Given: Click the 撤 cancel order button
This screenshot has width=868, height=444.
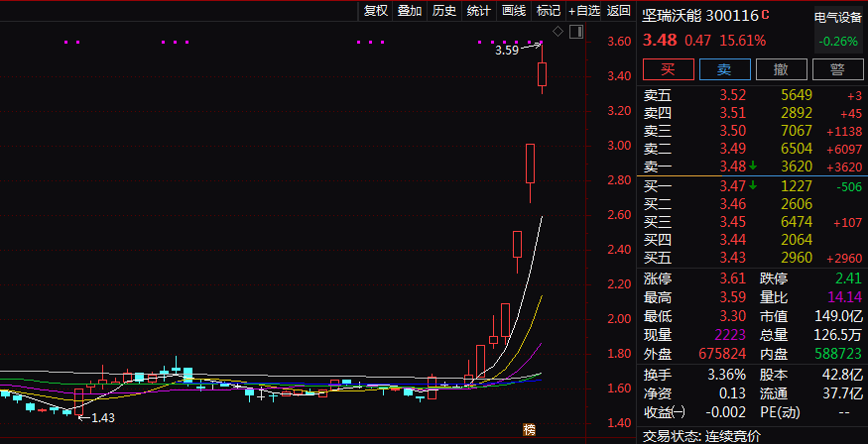Looking at the screenshot, I should [x=781, y=69].
